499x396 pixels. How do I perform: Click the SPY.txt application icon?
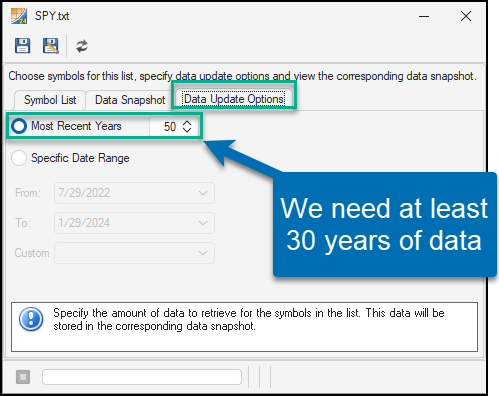click(19, 16)
